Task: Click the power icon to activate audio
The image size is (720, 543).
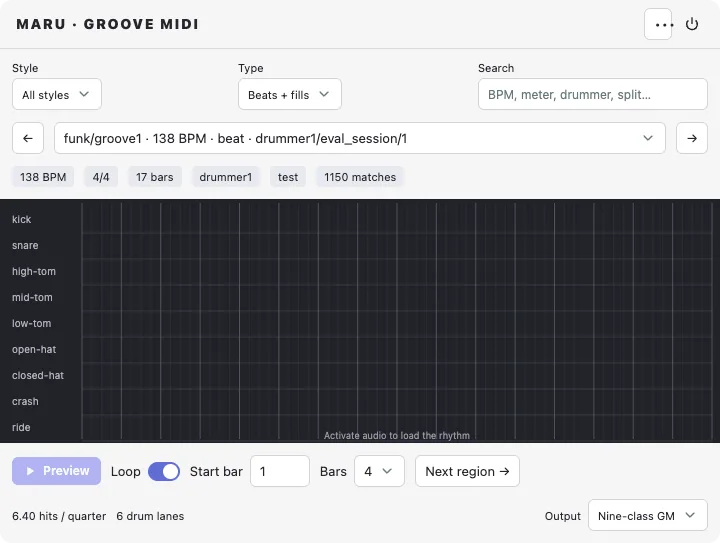Action: coord(692,24)
